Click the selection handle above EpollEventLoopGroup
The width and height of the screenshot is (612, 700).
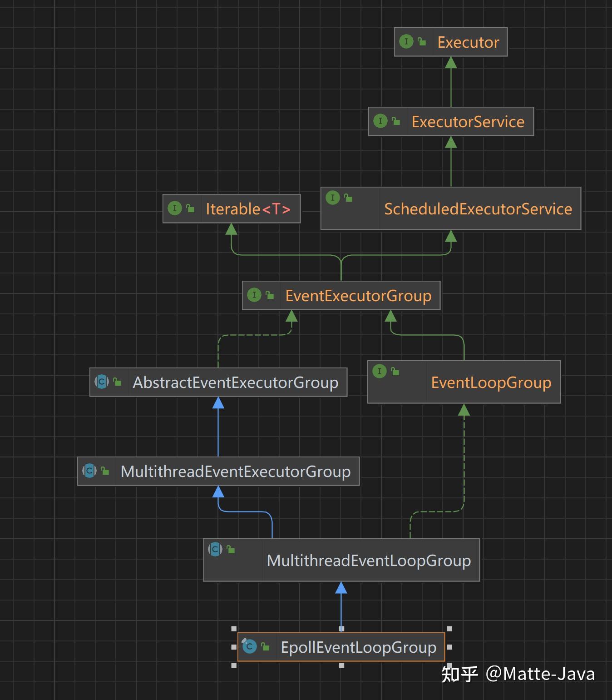tap(341, 629)
